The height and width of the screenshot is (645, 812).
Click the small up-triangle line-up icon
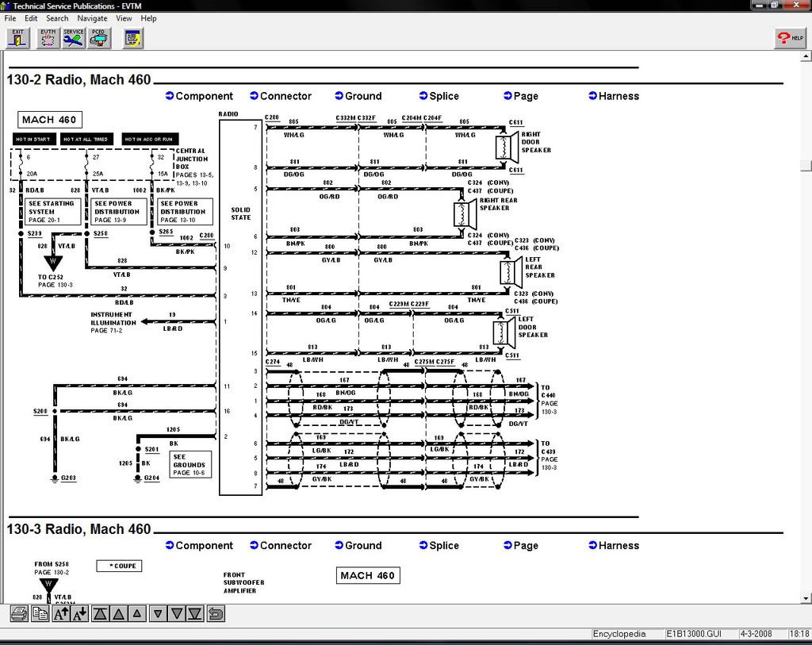pos(136,614)
